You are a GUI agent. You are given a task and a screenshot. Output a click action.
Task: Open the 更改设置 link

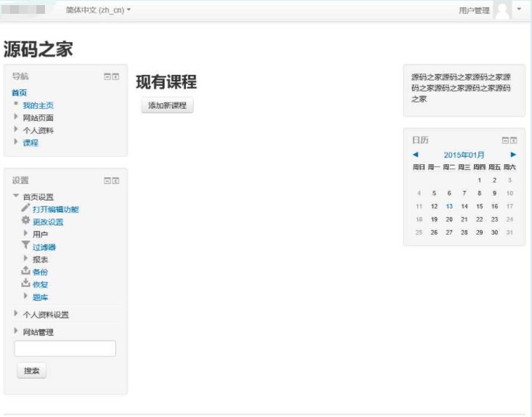[48, 222]
